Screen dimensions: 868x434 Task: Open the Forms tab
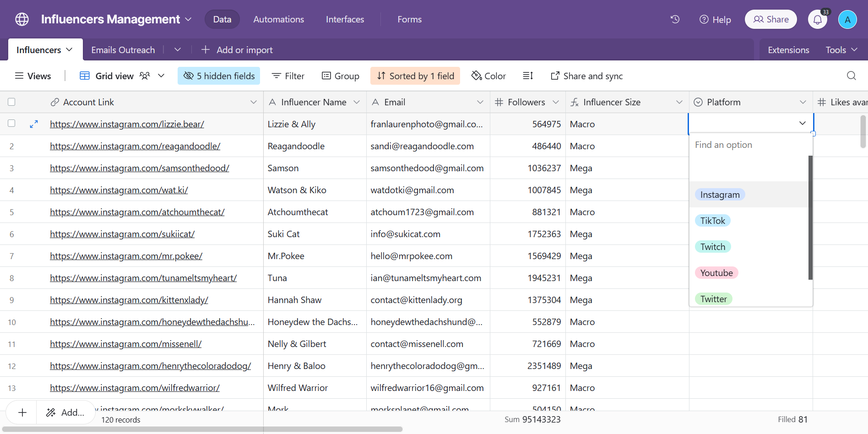point(410,19)
